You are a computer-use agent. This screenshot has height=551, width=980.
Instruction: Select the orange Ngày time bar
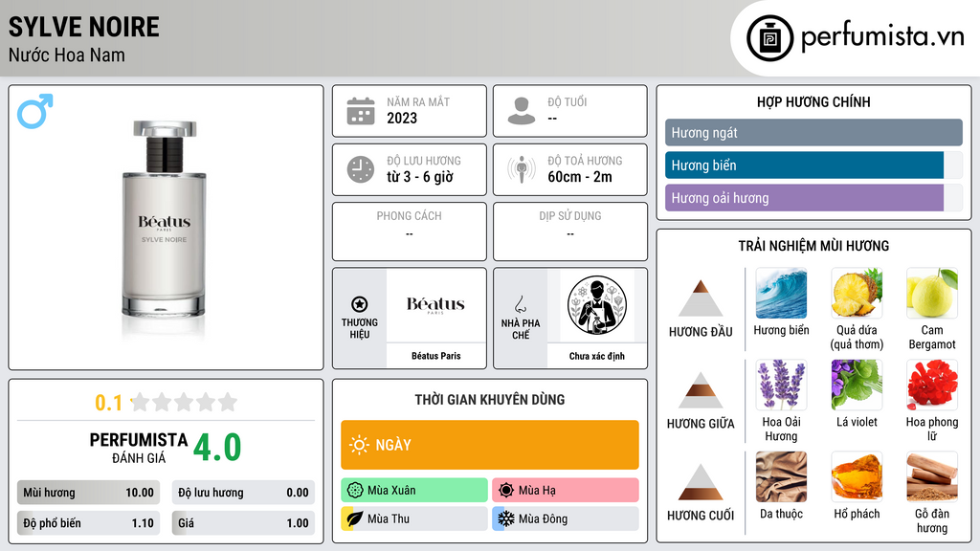490,445
